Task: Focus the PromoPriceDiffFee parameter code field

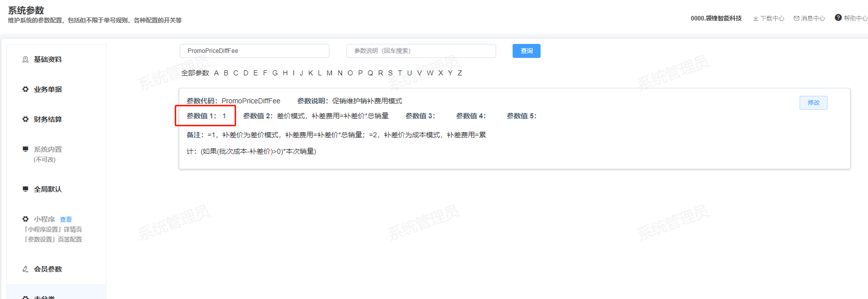Action: (x=255, y=51)
